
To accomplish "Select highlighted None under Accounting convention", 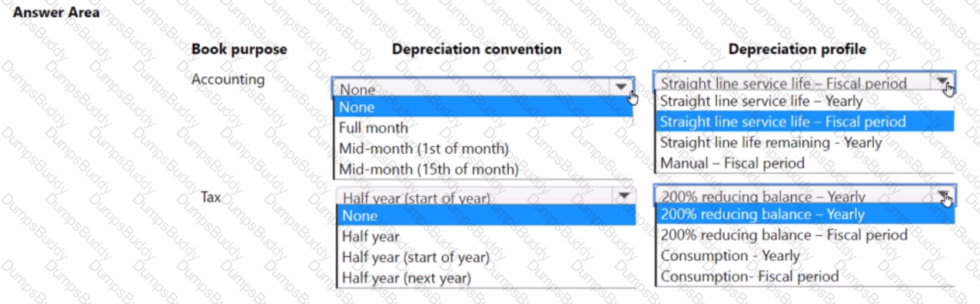I will point(483,108).
